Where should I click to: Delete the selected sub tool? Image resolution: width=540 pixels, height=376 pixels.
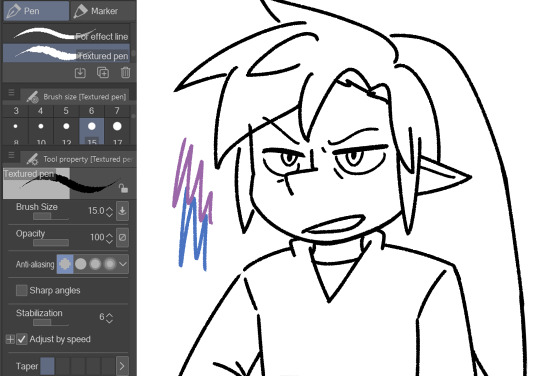pyautogui.click(x=125, y=73)
